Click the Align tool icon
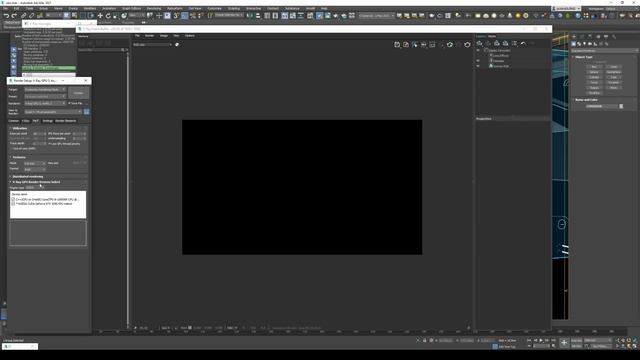Viewport: 640px width, 360px height. pyautogui.click(x=258, y=16)
